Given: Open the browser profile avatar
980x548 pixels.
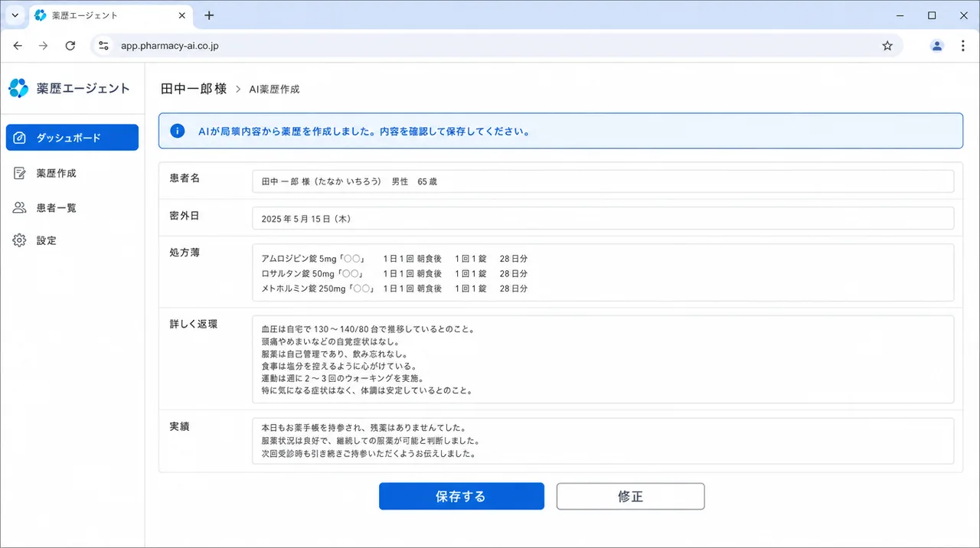Looking at the screenshot, I should (x=936, y=46).
